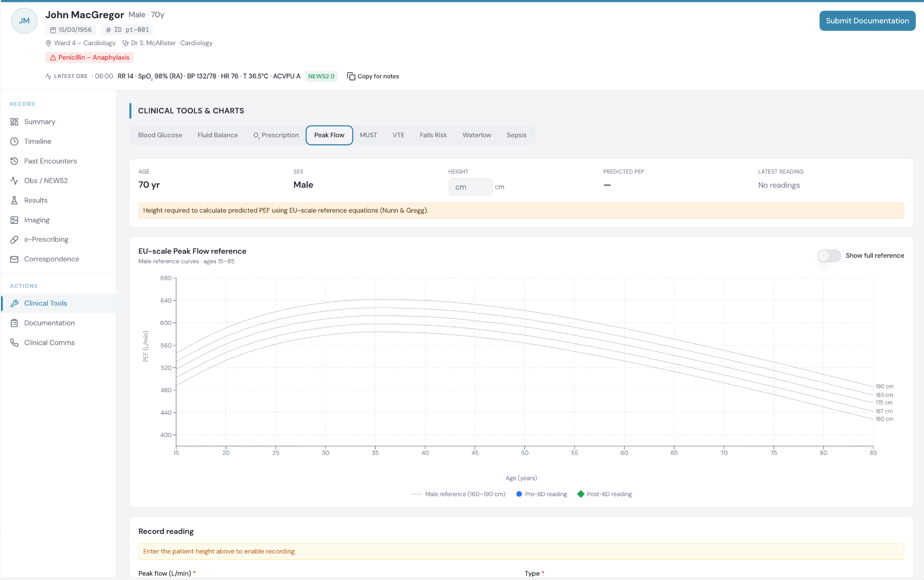This screenshot has width=924, height=580.
Task: Click the Height cm input field
Action: click(x=470, y=187)
